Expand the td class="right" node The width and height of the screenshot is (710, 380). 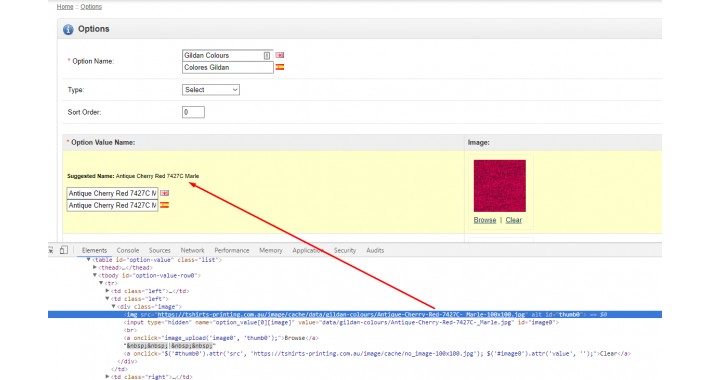pos(107,376)
